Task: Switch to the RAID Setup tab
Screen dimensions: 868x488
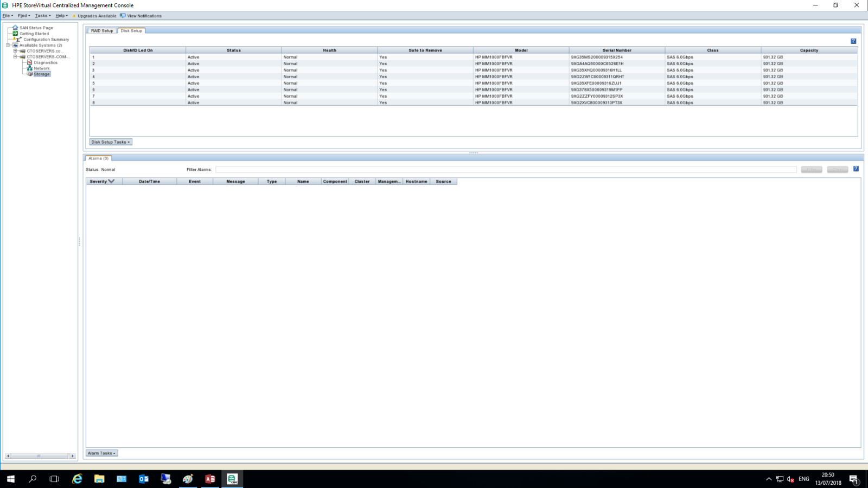Action: (x=102, y=31)
